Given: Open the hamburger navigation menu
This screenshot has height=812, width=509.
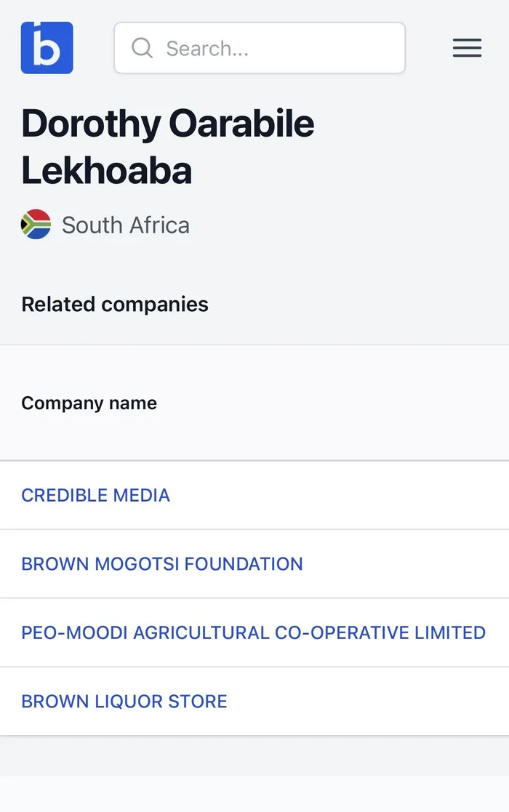Looking at the screenshot, I should (467, 48).
